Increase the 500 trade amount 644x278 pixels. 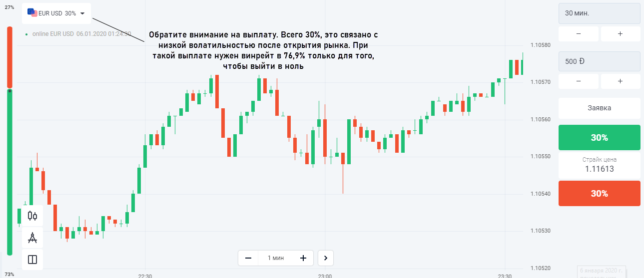tap(620, 81)
